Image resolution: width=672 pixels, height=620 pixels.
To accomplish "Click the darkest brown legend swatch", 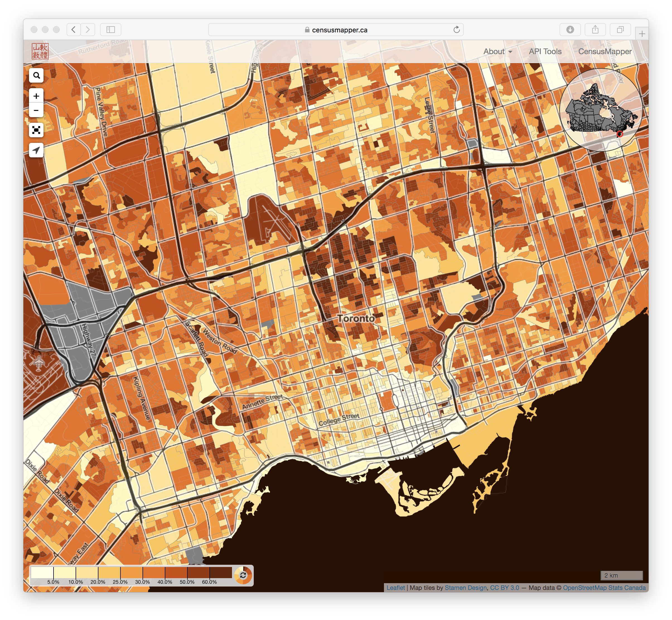I will (x=221, y=572).
